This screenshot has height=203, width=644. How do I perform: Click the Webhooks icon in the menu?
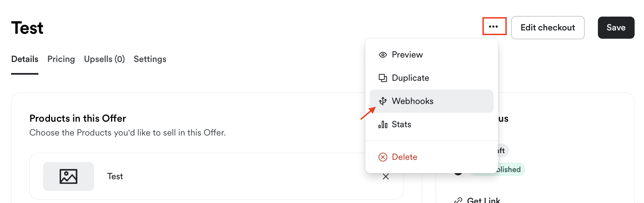point(383,101)
